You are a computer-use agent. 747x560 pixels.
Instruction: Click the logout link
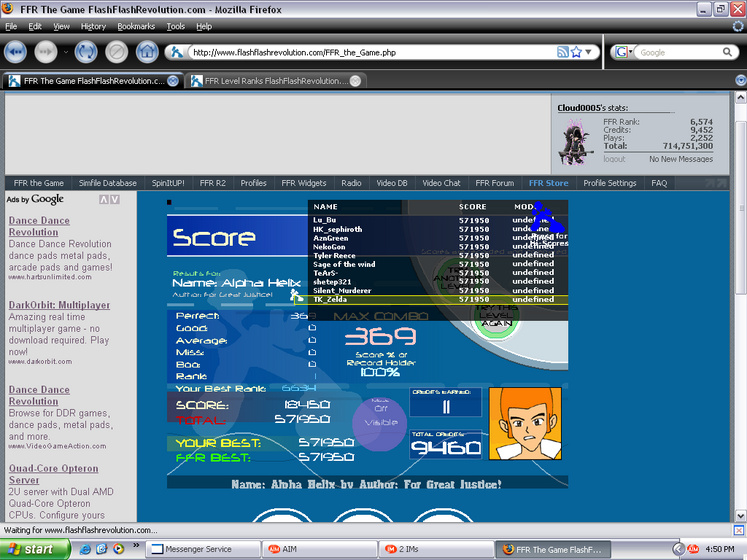pos(614,159)
